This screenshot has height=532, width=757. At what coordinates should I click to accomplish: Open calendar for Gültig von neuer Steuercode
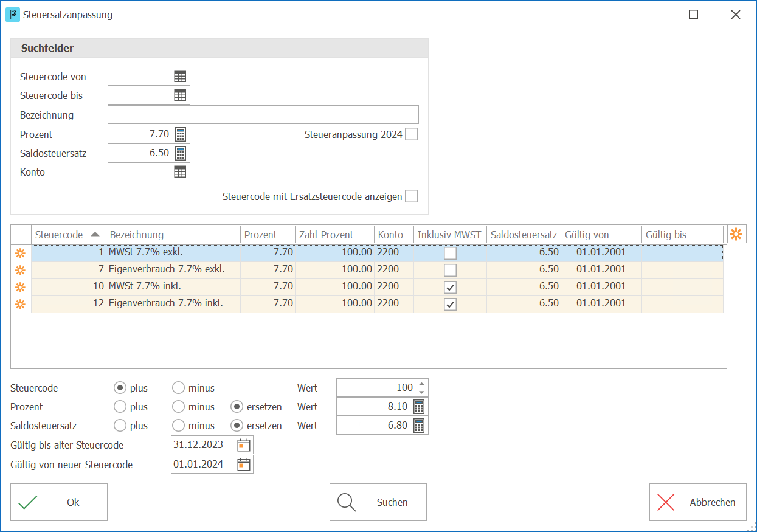[x=243, y=465]
